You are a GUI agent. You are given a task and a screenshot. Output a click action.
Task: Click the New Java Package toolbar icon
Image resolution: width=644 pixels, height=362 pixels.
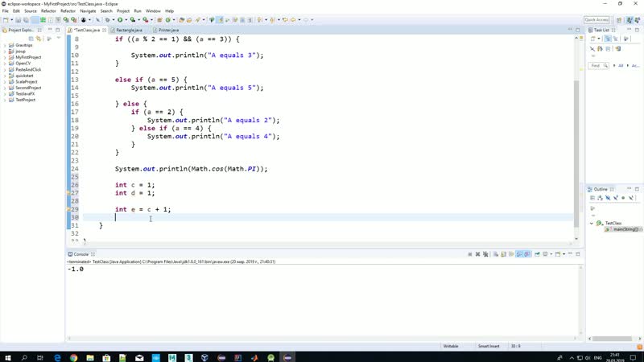pyautogui.click(x=159, y=19)
